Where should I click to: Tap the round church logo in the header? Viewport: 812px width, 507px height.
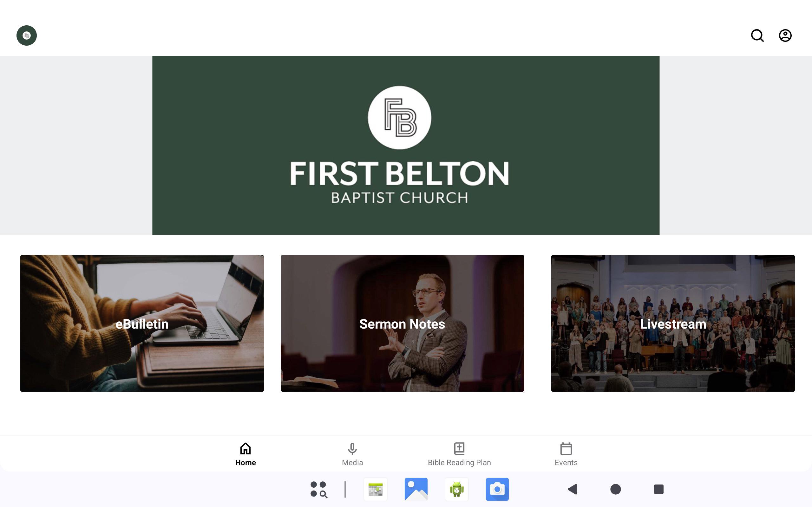click(x=27, y=35)
